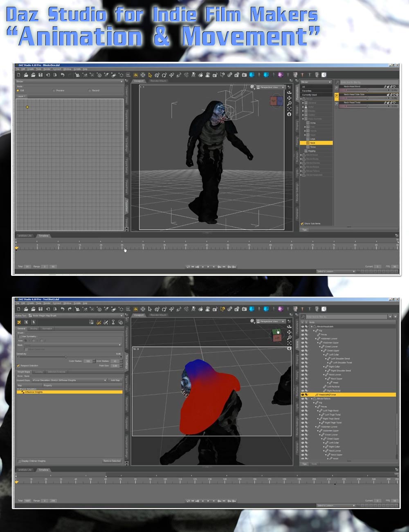Click yellow point in Binder grid
The height and width of the screenshot is (532, 409).
(27, 107)
